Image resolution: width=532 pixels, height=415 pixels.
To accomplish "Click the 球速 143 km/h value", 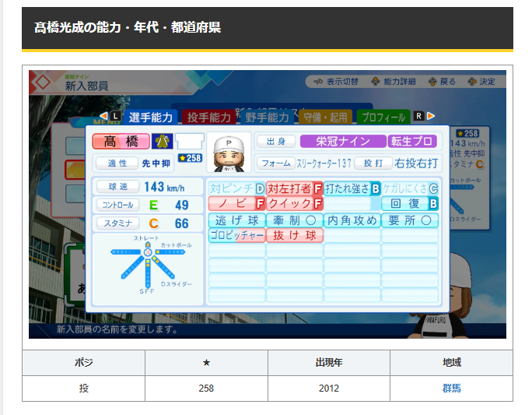I will pos(164,187).
